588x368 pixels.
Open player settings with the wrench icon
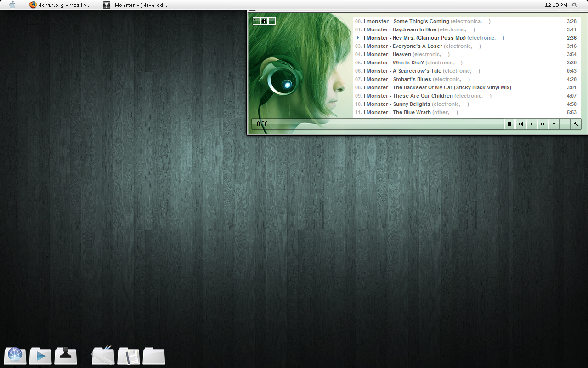click(x=576, y=124)
